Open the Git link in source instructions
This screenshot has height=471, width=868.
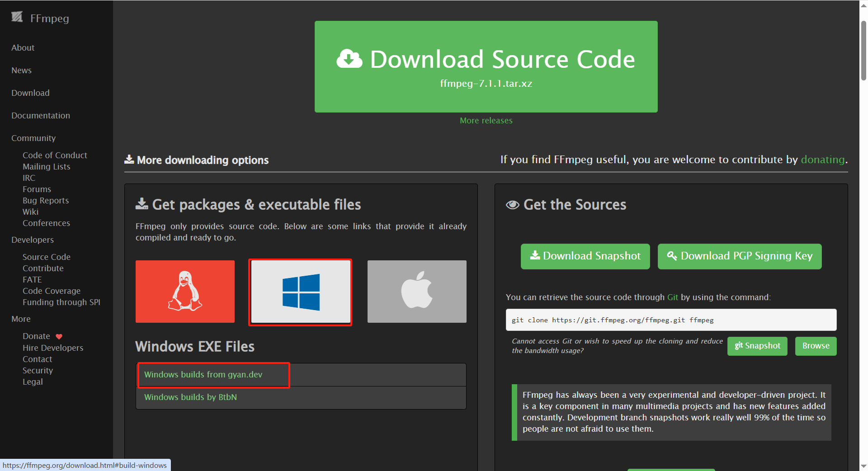pyautogui.click(x=672, y=297)
